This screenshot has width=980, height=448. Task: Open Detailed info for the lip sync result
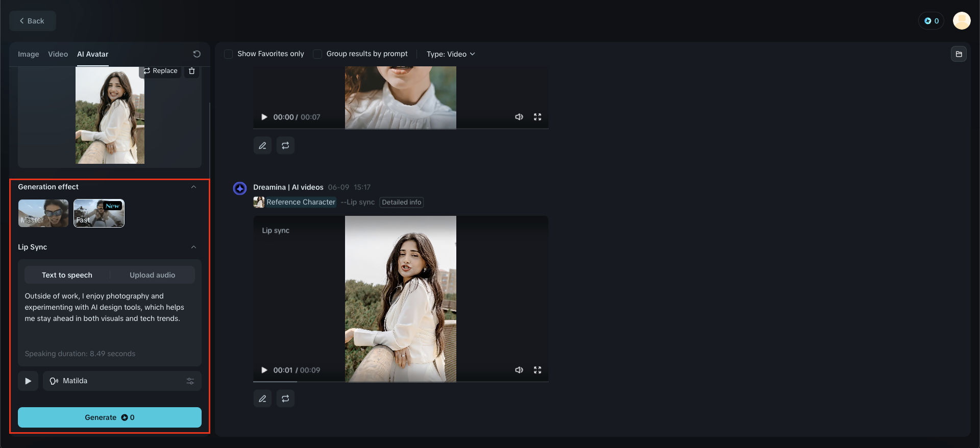tap(402, 202)
